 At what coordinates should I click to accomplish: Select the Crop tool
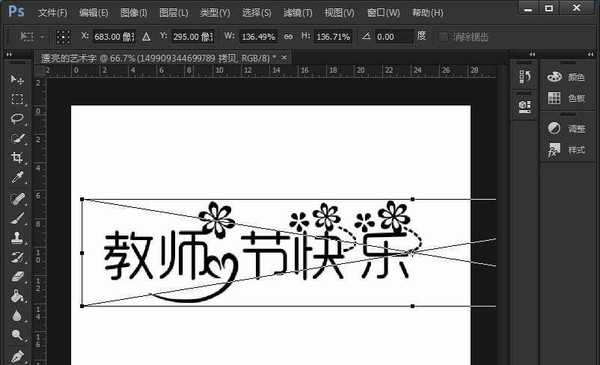click(17, 158)
